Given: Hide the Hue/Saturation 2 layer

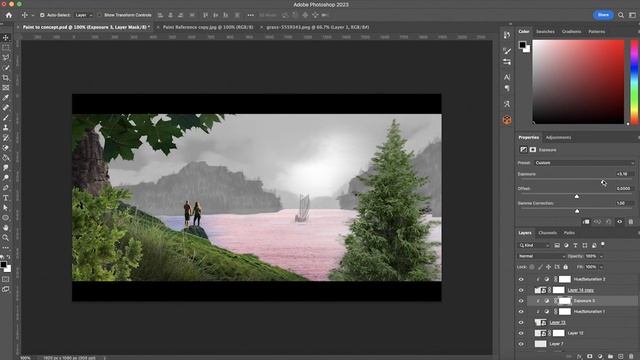Looking at the screenshot, I should coord(521,280).
